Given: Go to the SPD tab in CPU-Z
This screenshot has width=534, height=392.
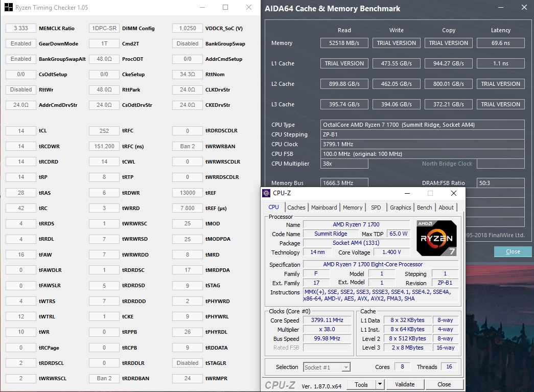Looking at the screenshot, I should 376,207.
